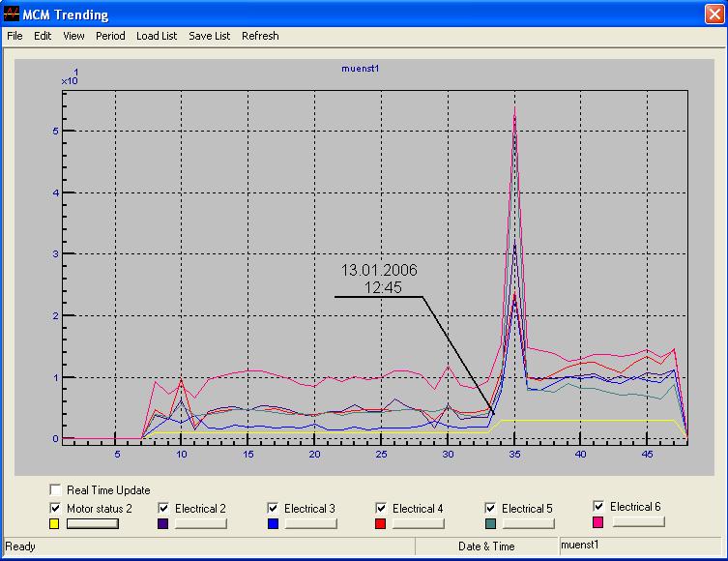Click Save List in the menu bar
Screen dimensions: 728x561
tap(209, 36)
